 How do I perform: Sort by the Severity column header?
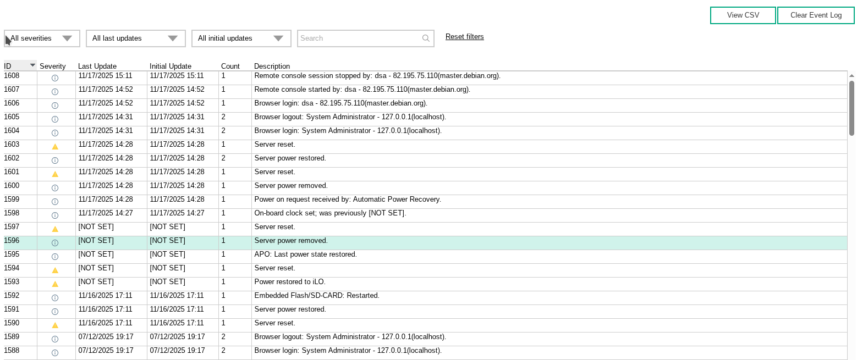click(x=53, y=67)
